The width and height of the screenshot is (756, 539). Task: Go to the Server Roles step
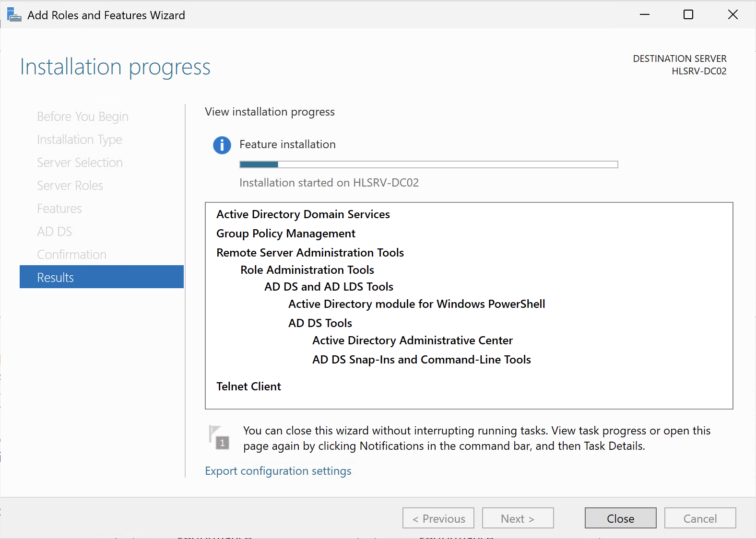click(x=70, y=186)
